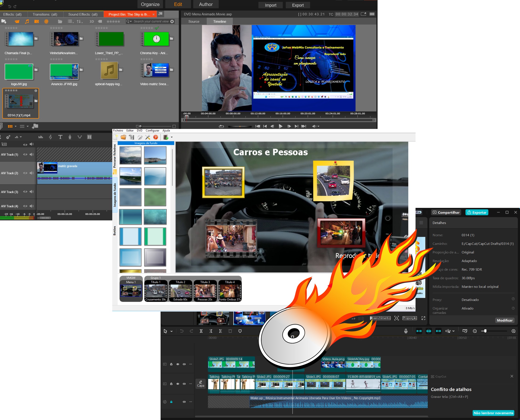Open the audio mixer icon
This screenshot has height=420, width=520.
click(x=41, y=137)
